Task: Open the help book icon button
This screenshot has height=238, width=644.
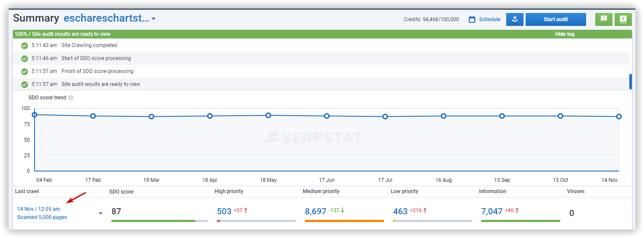Action: 623,19
